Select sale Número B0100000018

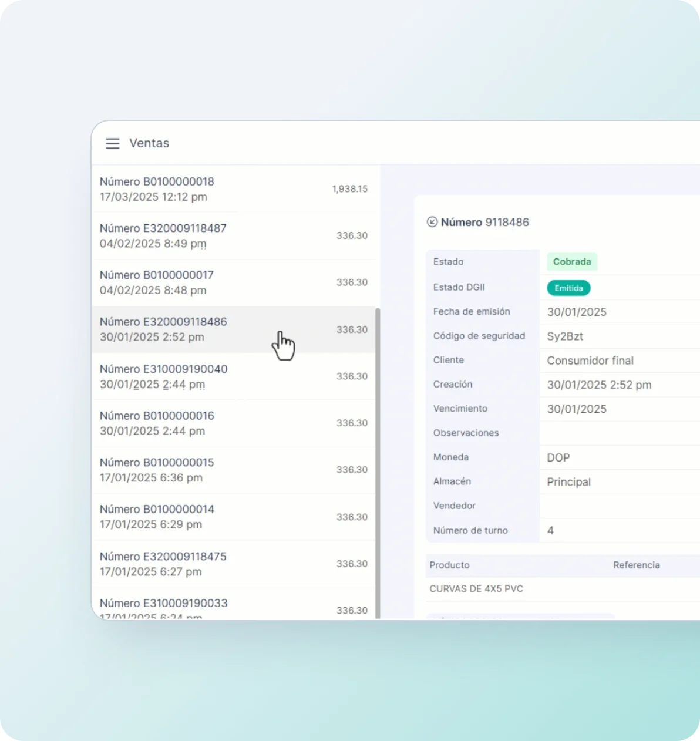(233, 189)
